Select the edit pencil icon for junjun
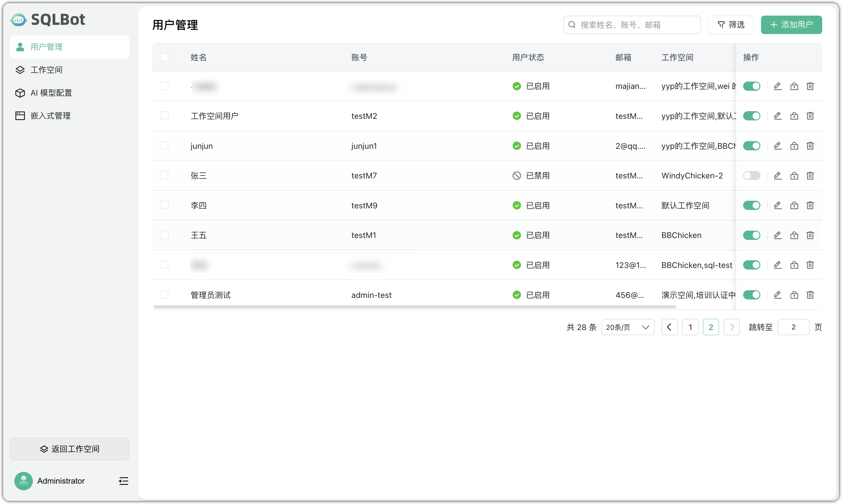Viewport: 842px width, 504px height. pos(778,146)
